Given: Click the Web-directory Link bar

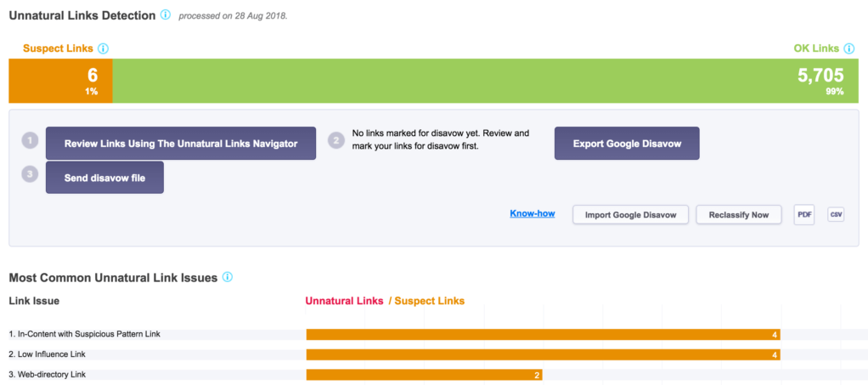Looking at the screenshot, I should [424, 375].
